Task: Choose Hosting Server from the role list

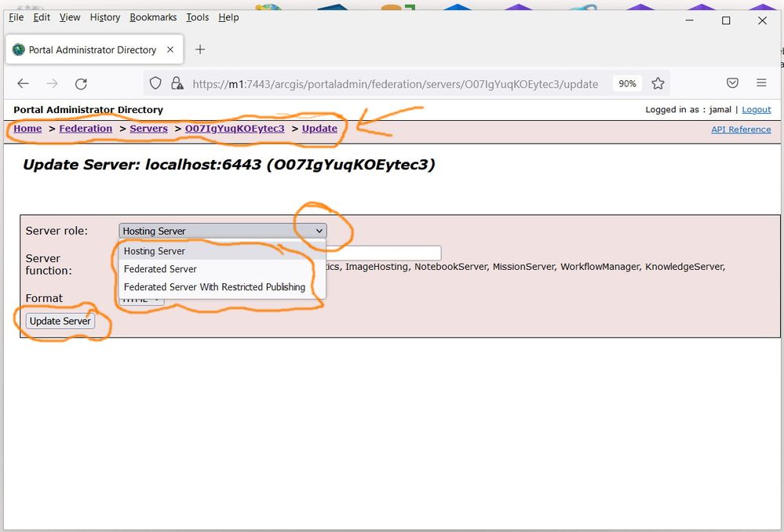Action: [x=222, y=251]
